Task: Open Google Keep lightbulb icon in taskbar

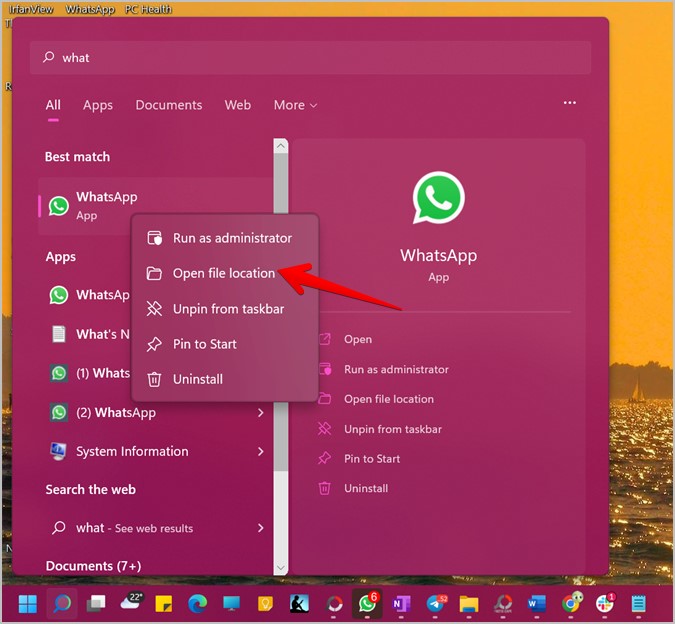Action: 265,604
